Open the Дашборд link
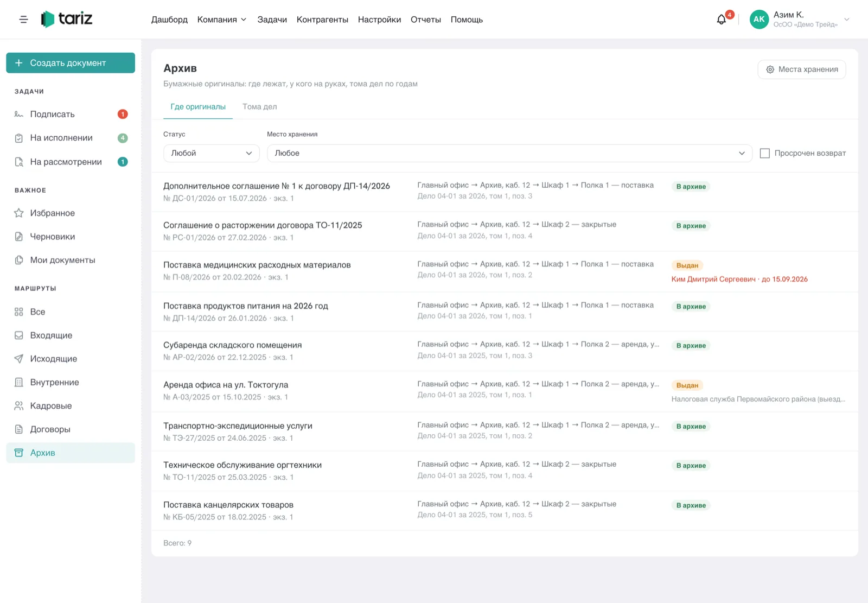This screenshot has width=868, height=603. pyautogui.click(x=169, y=20)
